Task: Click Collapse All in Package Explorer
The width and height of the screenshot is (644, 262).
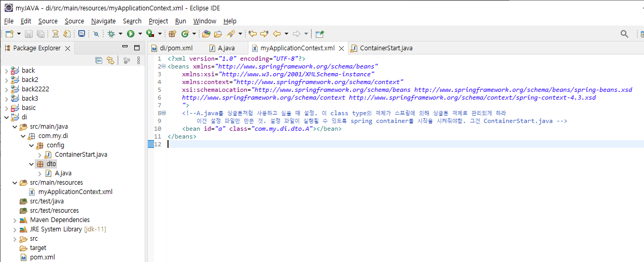Action: tap(99, 61)
